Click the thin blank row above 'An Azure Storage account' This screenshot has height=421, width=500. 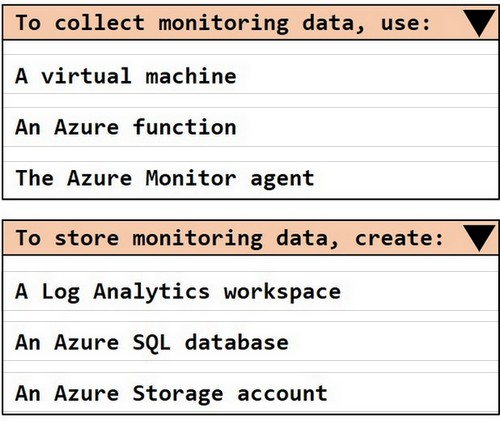pyautogui.click(x=250, y=366)
